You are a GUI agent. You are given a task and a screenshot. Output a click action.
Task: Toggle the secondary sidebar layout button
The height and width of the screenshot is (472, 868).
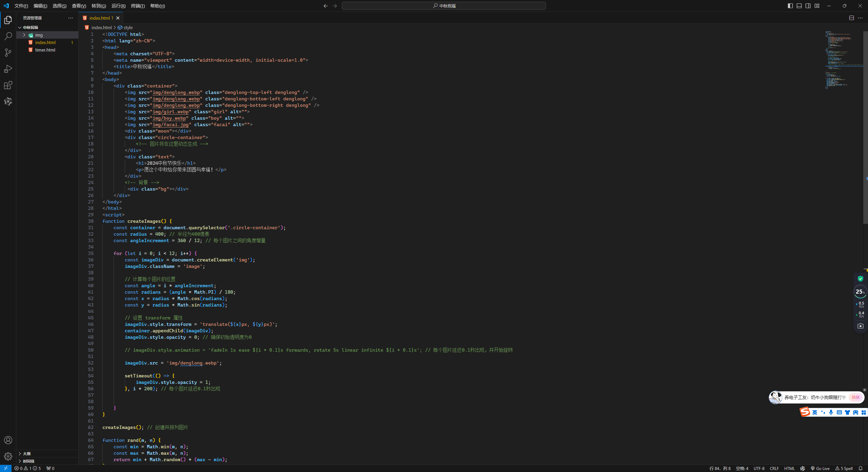tap(808, 6)
